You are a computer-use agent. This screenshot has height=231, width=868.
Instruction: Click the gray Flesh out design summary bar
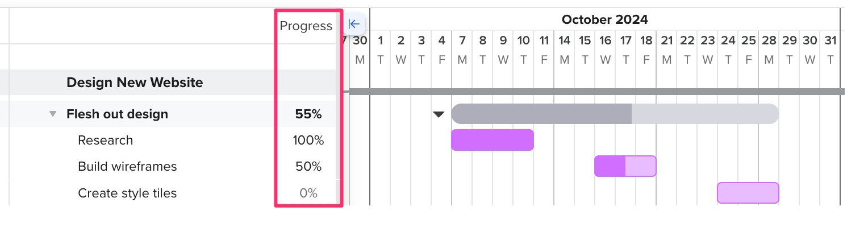coord(615,114)
